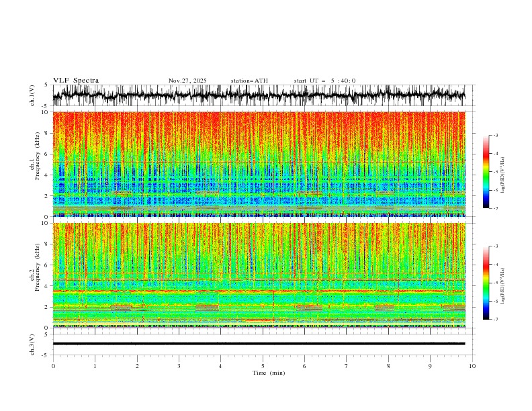
Task: Click the 0 tick label on time axis
Action: [x=53, y=366]
